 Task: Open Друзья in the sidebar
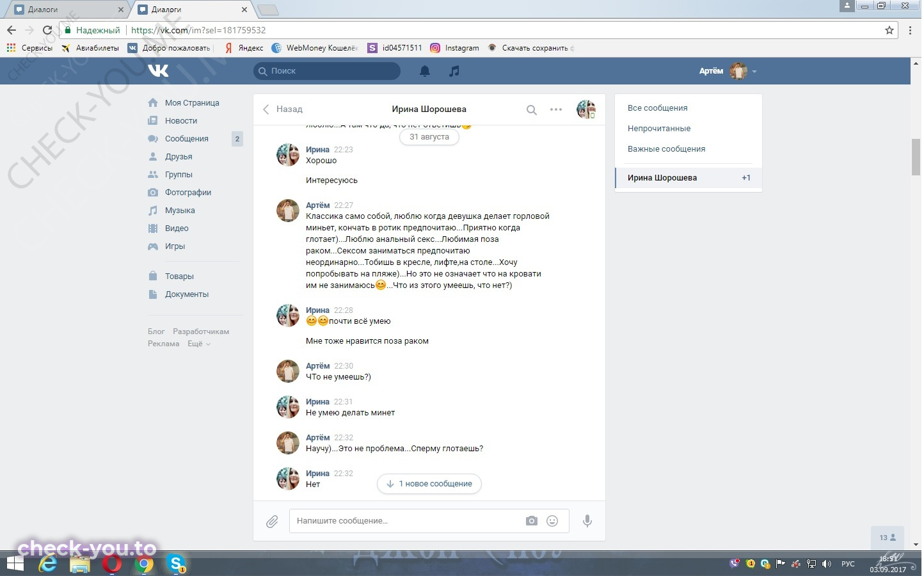[x=179, y=157]
